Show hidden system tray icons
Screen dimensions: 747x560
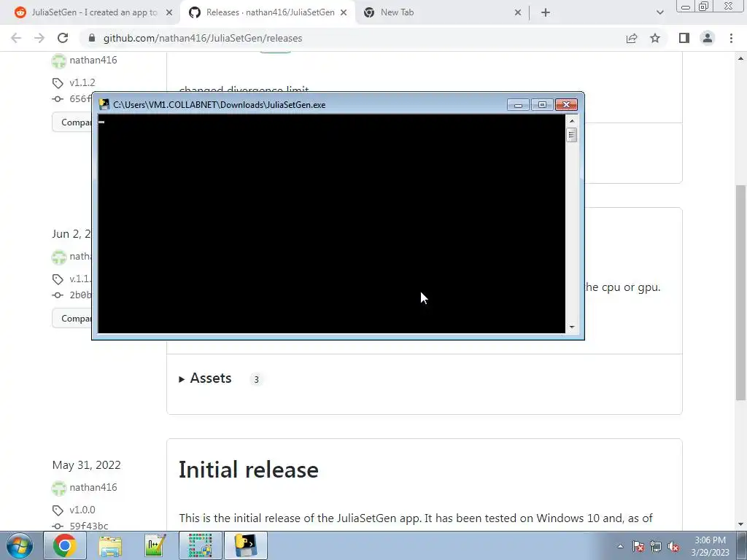pyautogui.click(x=620, y=546)
